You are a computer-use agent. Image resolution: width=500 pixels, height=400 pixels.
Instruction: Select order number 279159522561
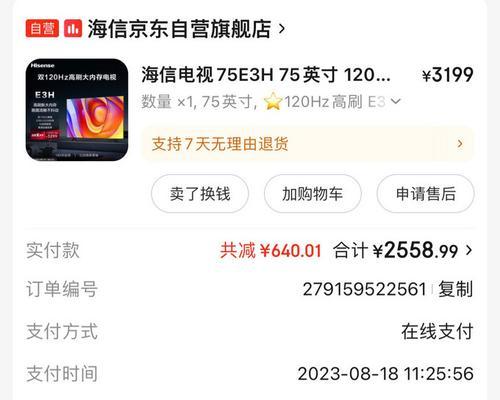[x=365, y=289]
